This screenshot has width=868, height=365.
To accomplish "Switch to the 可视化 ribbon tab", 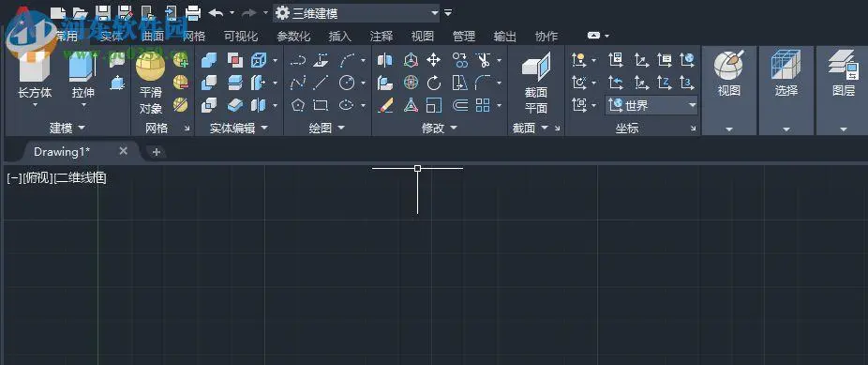I will (241, 36).
